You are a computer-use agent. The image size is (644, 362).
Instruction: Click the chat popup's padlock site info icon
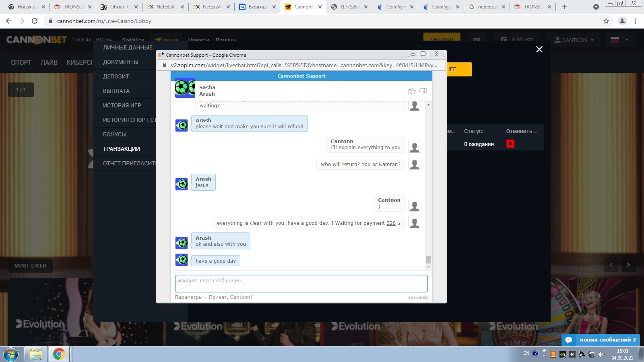pyautogui.click(x=164, y=65)
